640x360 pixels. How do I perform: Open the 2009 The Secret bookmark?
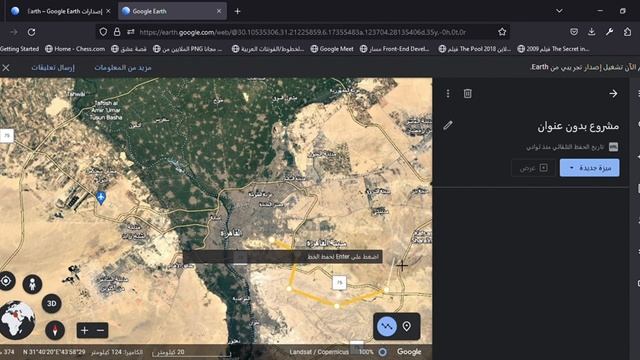[x=553, y=49]
